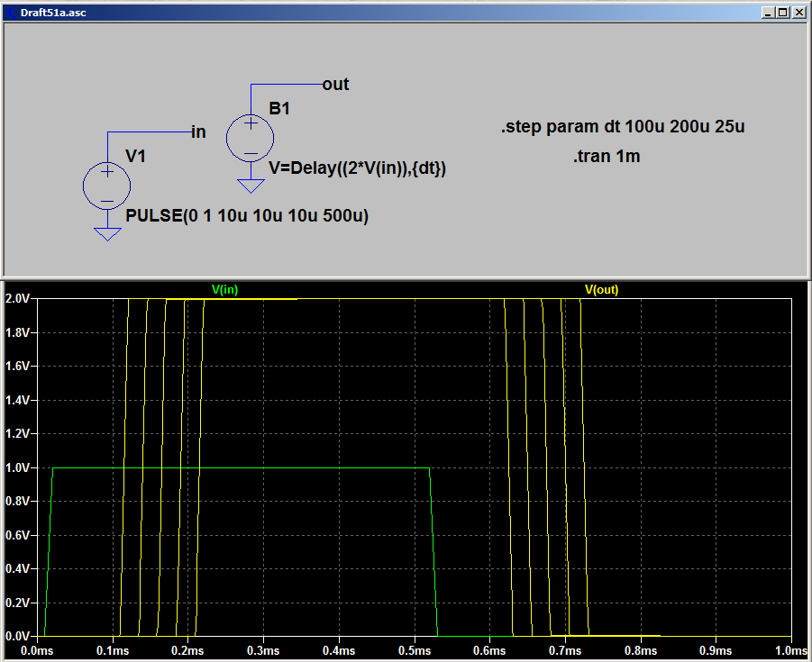Click the 0.8ms horizontal axis label
The width and height of the screenshot is (812, 662).
click(641, 650)
